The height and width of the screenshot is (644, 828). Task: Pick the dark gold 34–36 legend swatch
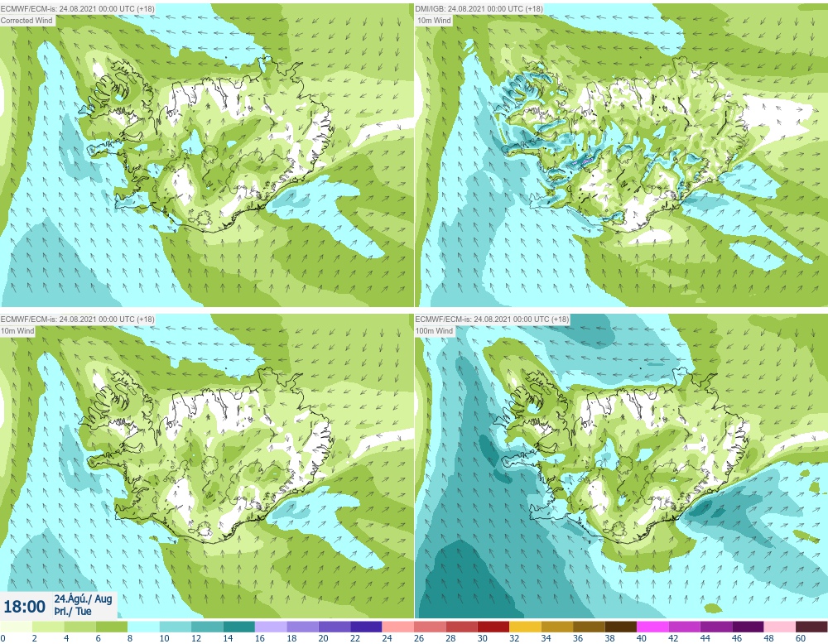point(557,627)
